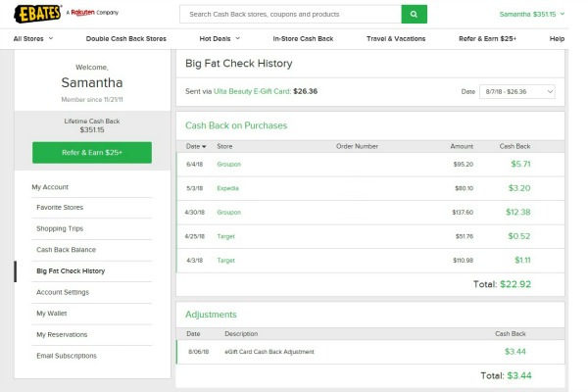Open My Wallet in sidebar

(x=51, y=314)
